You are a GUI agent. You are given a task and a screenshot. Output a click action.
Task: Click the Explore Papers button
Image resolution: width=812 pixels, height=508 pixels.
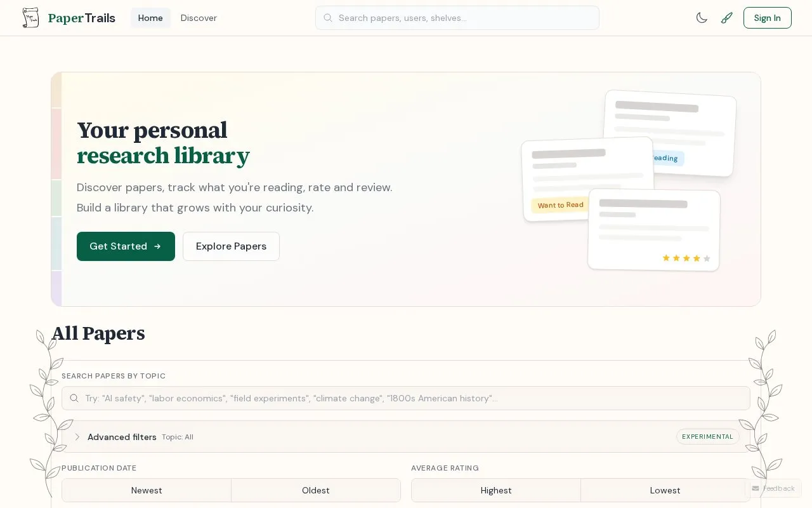(x=231, y=246)
